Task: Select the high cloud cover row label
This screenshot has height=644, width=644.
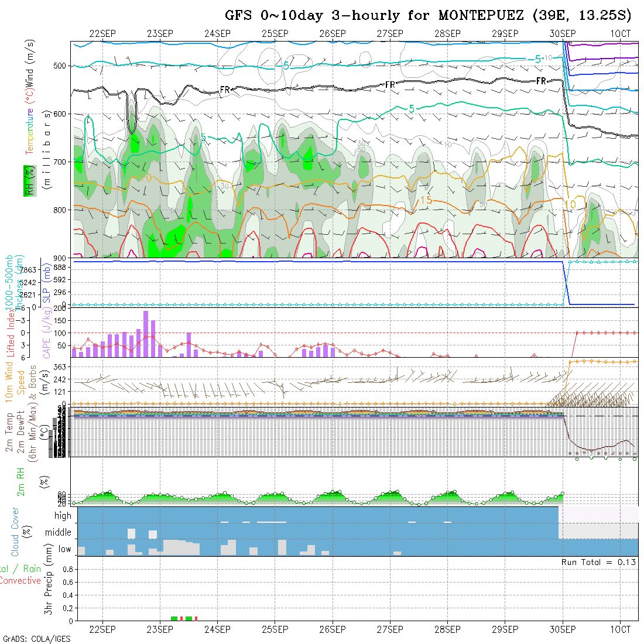Action: point(63,516)
